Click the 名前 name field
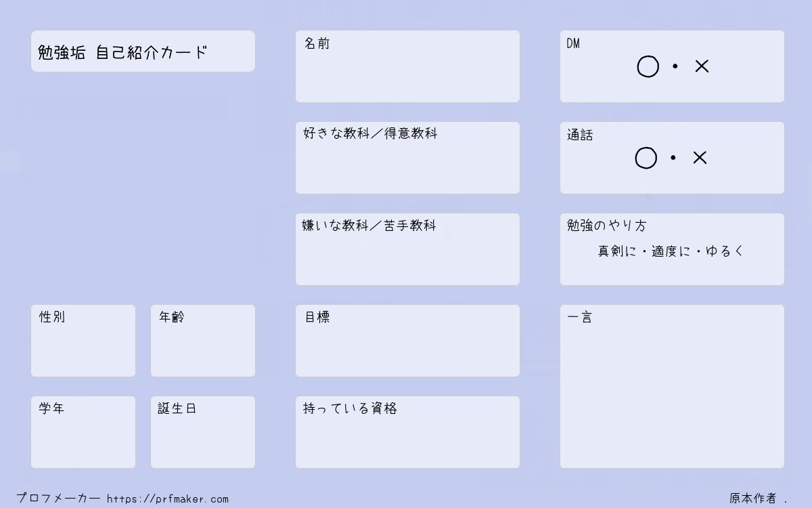The height and width of the screenshot is (508, 812). pos(407,66)
